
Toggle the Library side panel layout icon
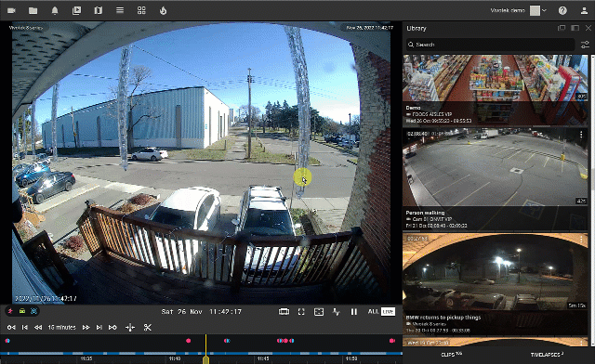point(575,28)
